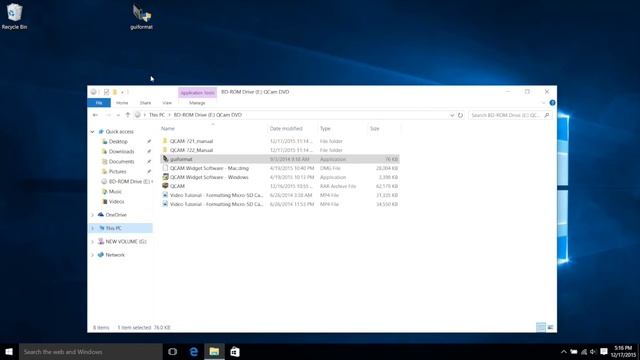The height and width of the screenshot is (360, 640).
Task: Switch to the Share ribbon tab
Action: click(145, 103)
